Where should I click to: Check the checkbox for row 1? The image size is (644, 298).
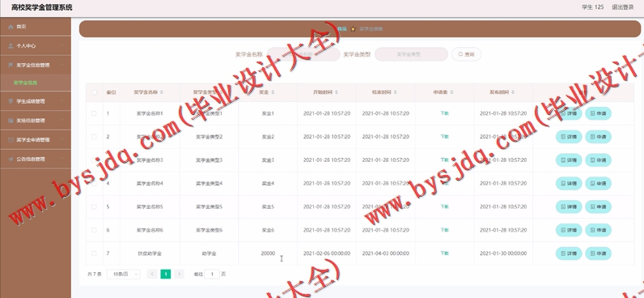[x=94, y=113]
